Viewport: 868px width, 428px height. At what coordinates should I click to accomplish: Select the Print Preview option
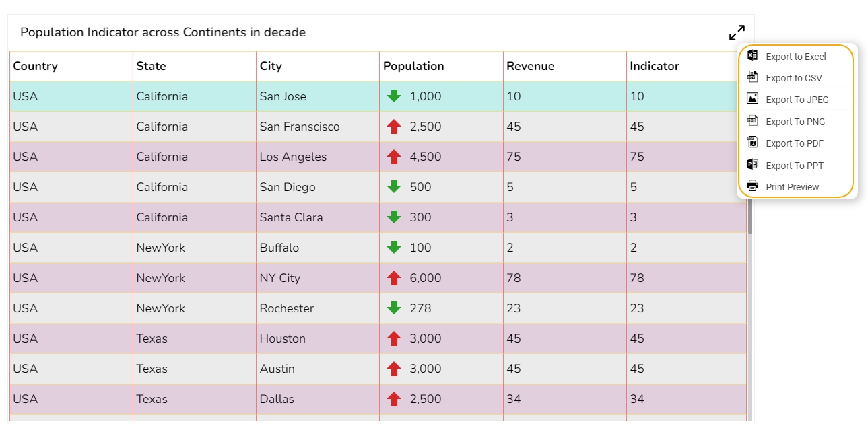coord(792,187)
